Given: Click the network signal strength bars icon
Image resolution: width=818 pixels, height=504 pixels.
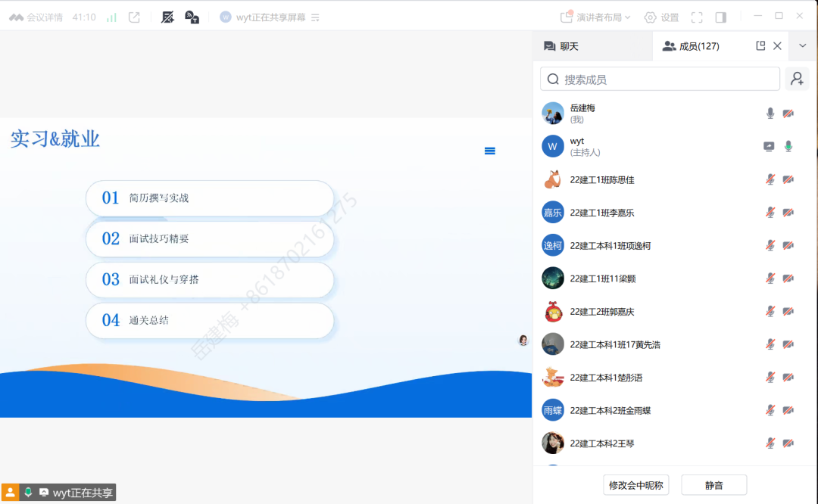Looking at the screenshot, I should coord(111,17).
